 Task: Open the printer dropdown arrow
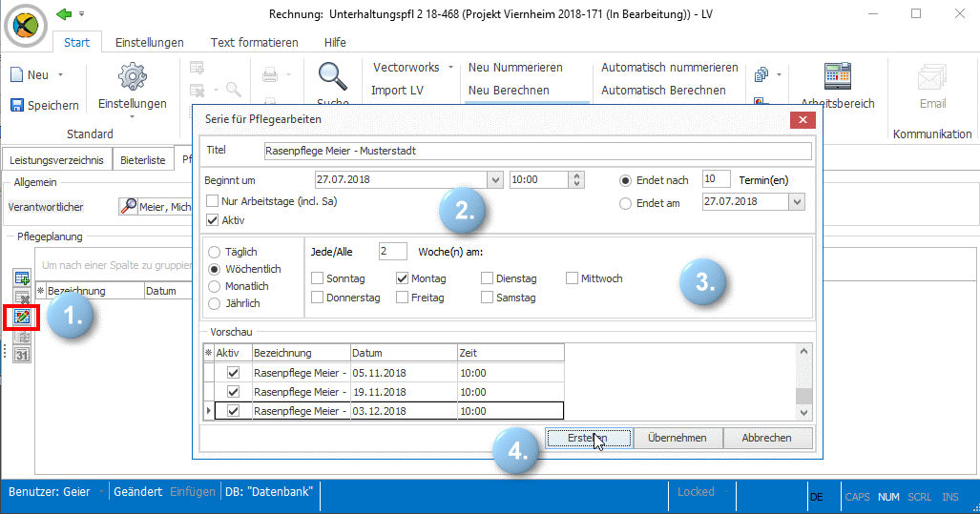pos(289,75)
